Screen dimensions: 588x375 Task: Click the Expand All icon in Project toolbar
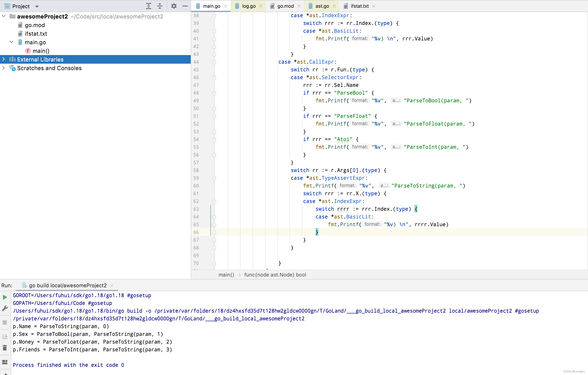coord(148,6)
